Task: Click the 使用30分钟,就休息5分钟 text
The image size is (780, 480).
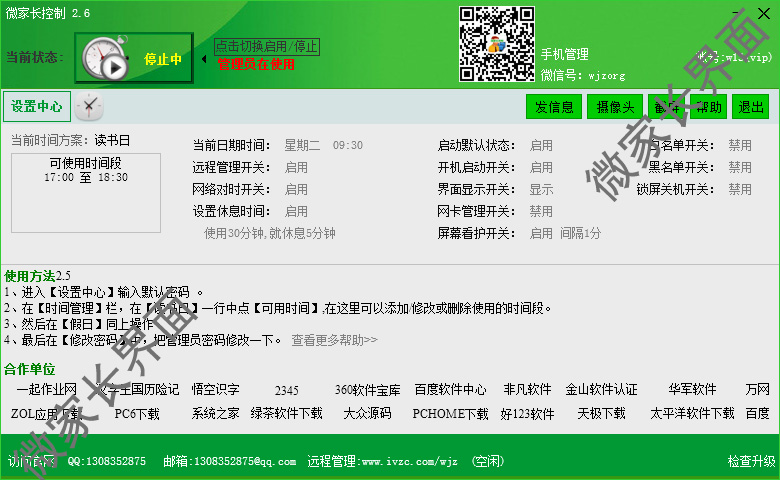Action: 270,233
